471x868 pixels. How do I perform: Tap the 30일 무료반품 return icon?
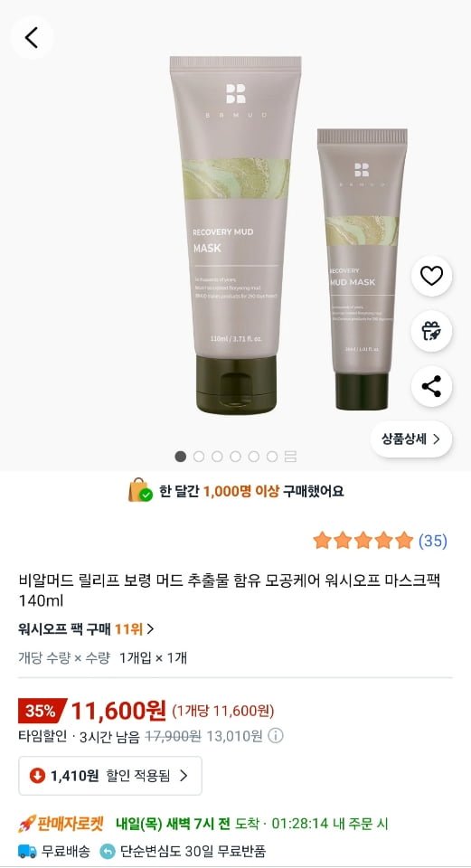pos(108,851)
